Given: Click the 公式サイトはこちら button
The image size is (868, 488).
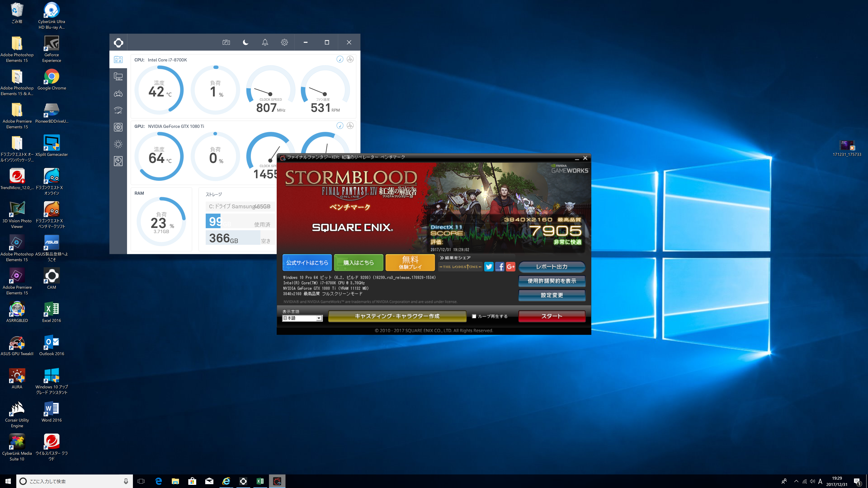Looking at the screenshot, I should pyautogui.click(x=307, y=263).
